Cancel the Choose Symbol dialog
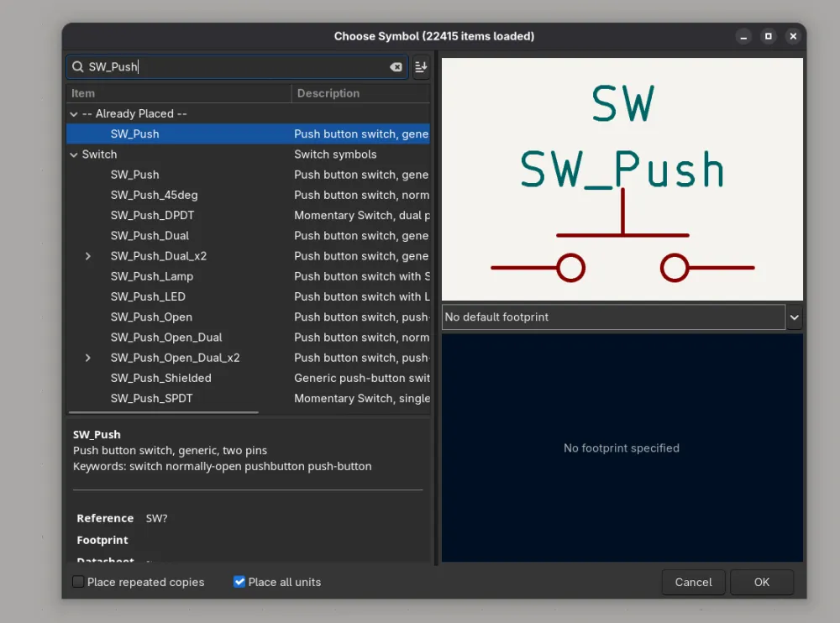 [693, 582]
